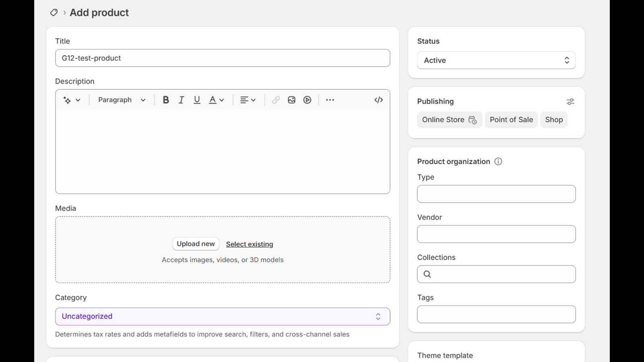Image resolution: width=644 pixels, height=362 pixels.
Task: Open the Status dropdown showing Active
Action: click(496, 60)
